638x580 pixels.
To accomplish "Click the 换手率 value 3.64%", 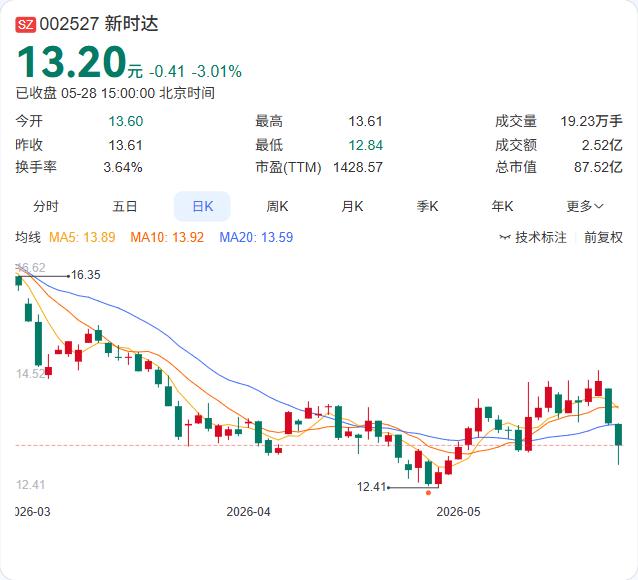I will point(123,167).
